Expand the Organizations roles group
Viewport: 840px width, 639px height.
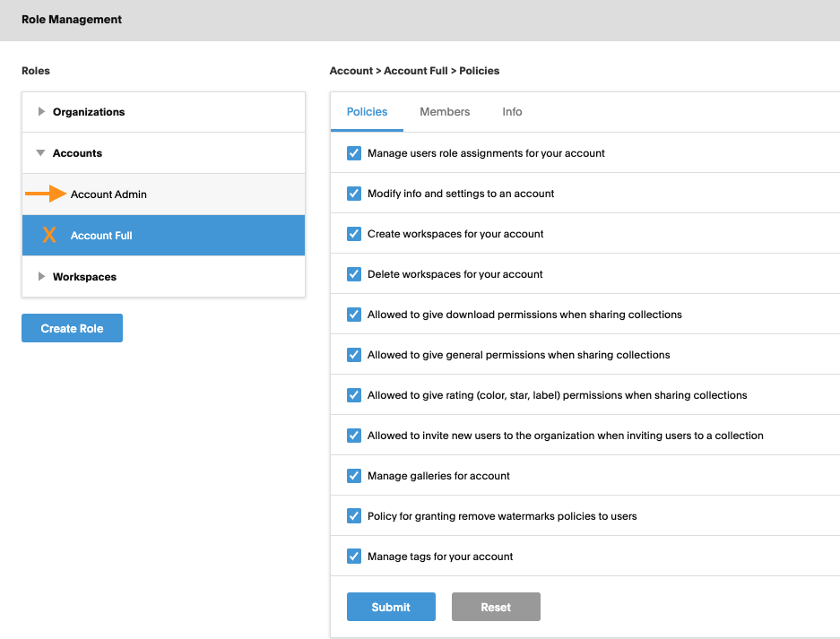coord(163,112)
